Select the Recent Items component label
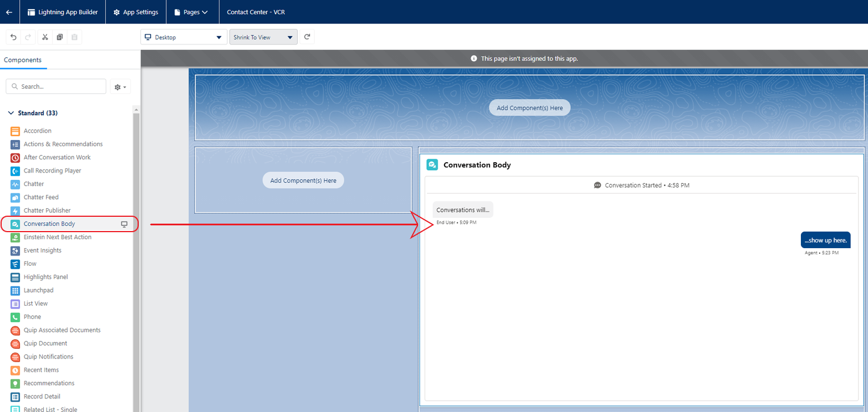This screenshot has height=412, width=868. (41, 370)
